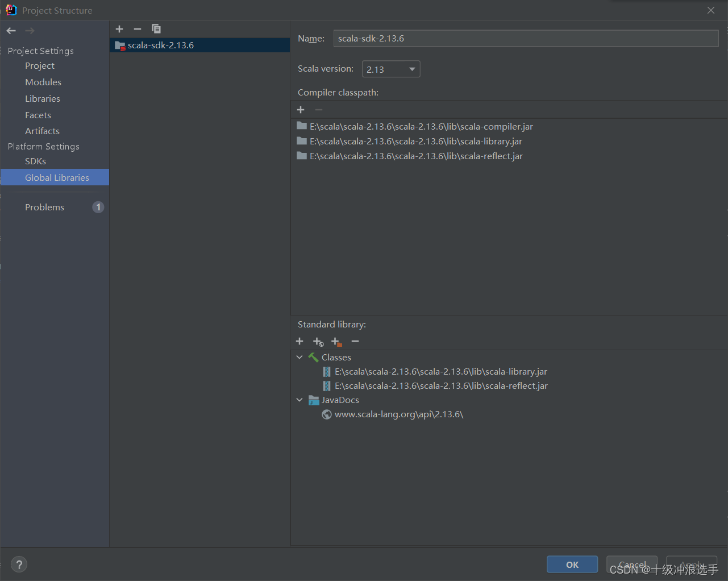
Task: Click the back navigation arrow
Action: [11, 31]
